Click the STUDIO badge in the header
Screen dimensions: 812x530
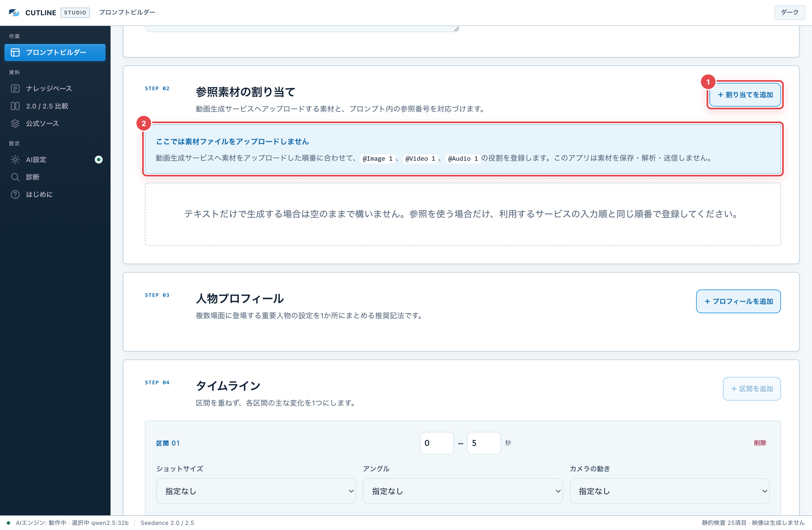point(75,13)
